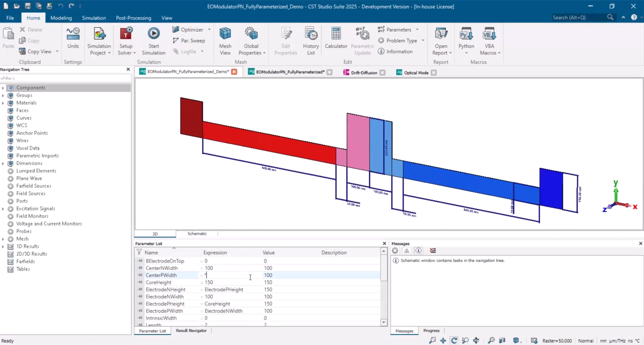Viewport: 644px width, 345px height.
Task: Open the Result Navigator tab
Action: click(x=191, y=331)
